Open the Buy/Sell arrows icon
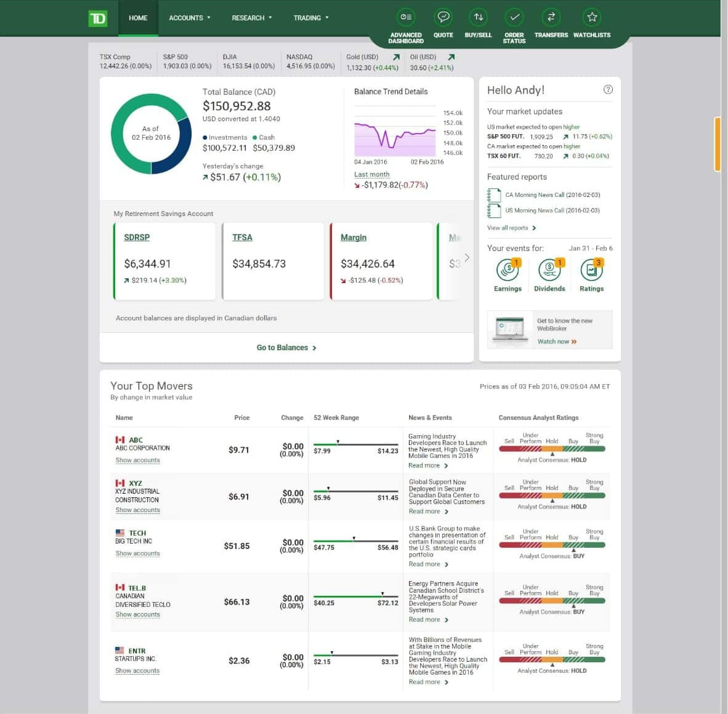The image size is (728, 714). point(478,17)
